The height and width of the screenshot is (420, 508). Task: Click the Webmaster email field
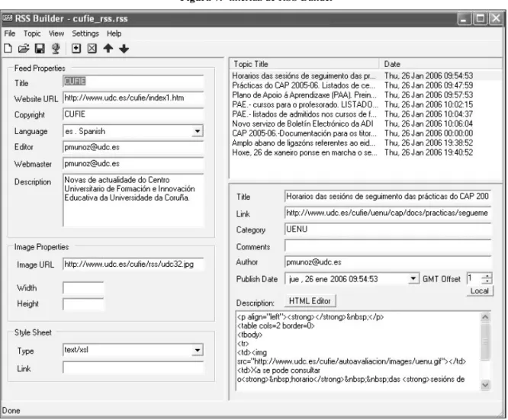pos(133,164)
